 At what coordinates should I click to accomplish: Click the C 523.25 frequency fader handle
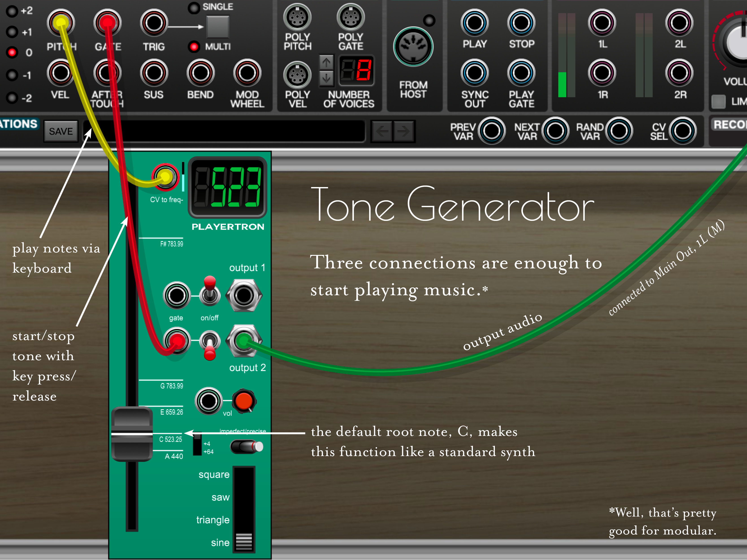(x=132, y=434)
